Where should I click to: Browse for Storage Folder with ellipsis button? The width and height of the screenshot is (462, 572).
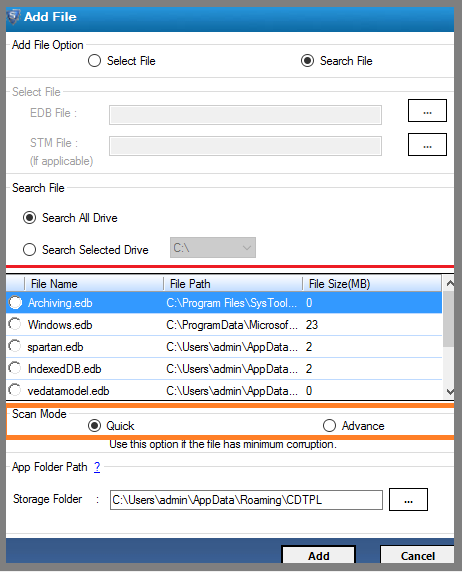click(408, 499)
